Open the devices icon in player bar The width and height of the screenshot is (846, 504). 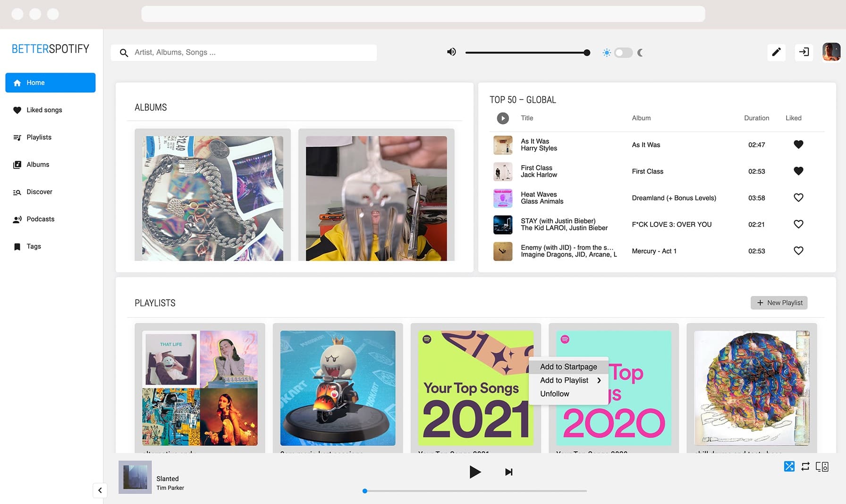pos(822,467)
